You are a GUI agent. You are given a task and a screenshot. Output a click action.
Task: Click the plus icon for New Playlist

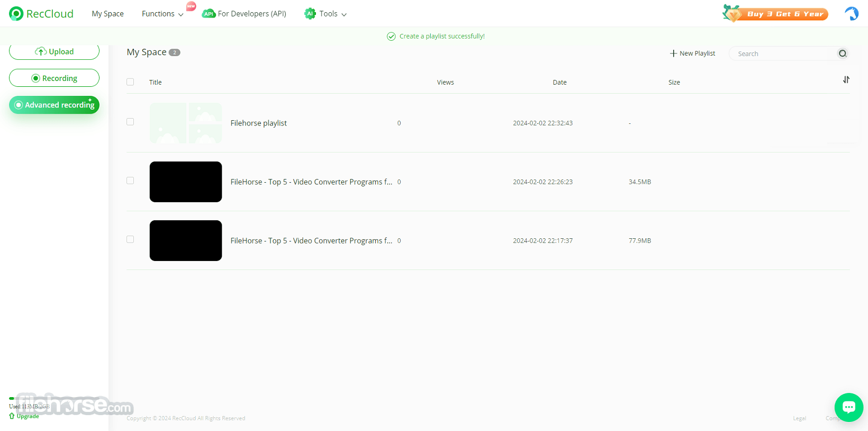pyautogui.click(x=673, y=53)
